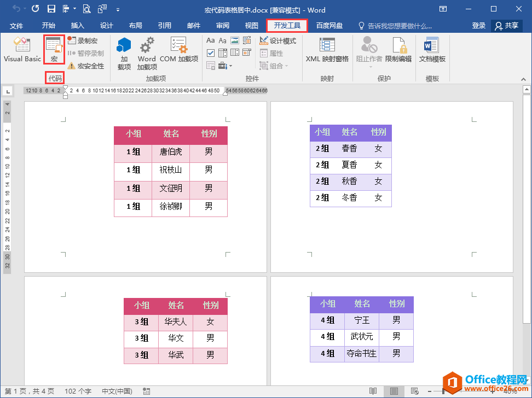Switch to the 布局 tab
Image resolution: width=532 pixels, height=398 pixels.
[x=135, y=26]
